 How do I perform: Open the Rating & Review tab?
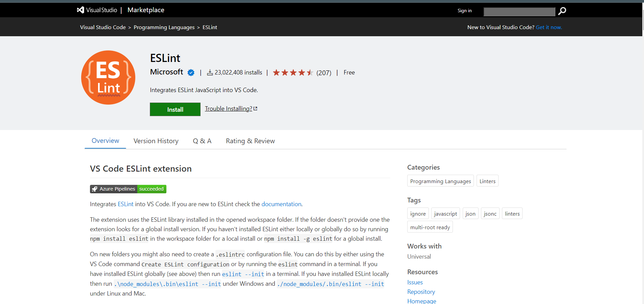[x=250, y=141]
